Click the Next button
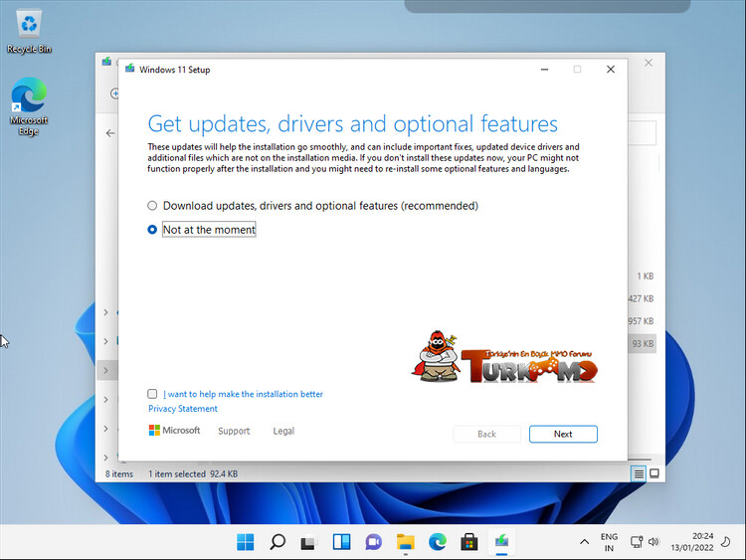Screen dimensions: 746x560 563,434
